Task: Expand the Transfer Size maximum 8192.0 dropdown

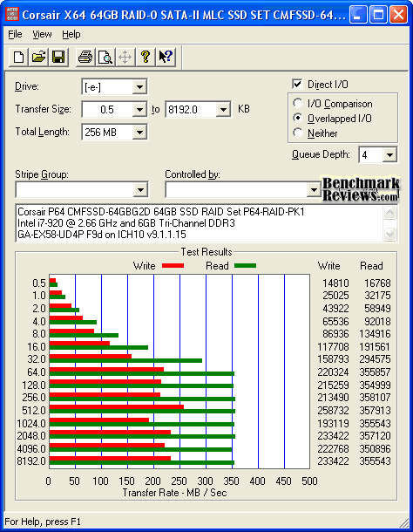Action: pos(223,110)
